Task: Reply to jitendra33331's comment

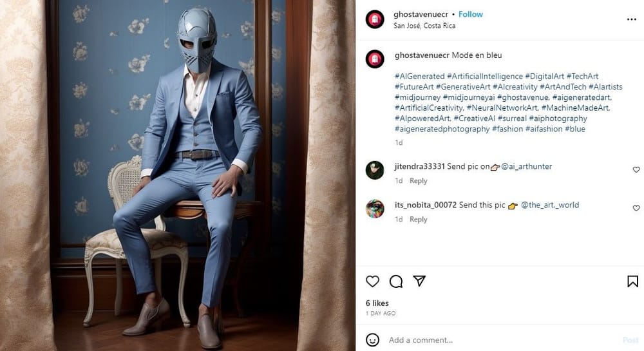Action: point(419,181)
